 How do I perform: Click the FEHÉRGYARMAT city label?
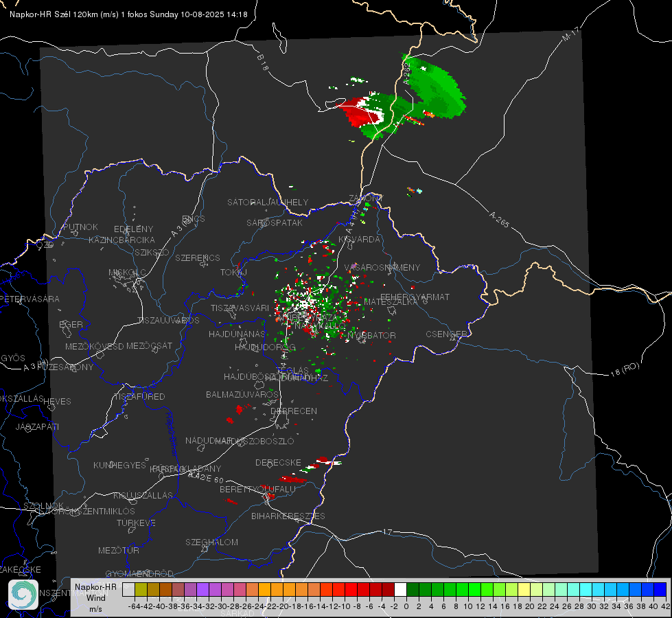(x=415, y=297)
